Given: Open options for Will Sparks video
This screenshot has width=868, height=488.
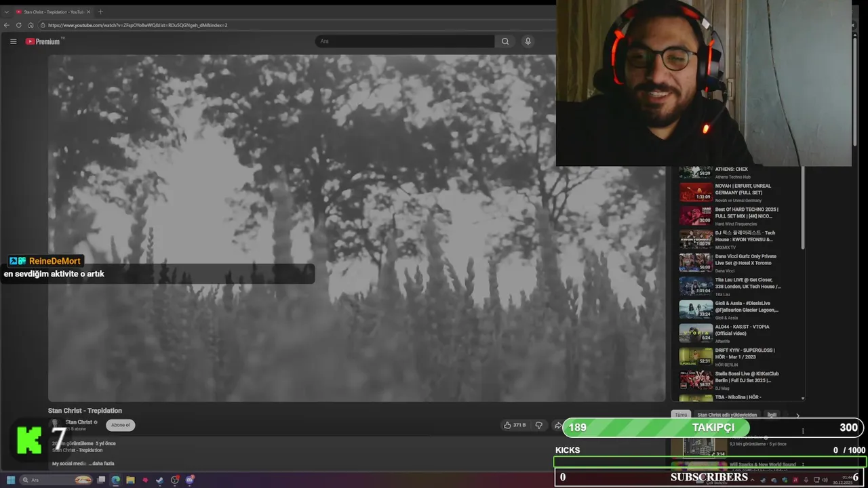Looking at the screenshot, I should pos(803,465).
